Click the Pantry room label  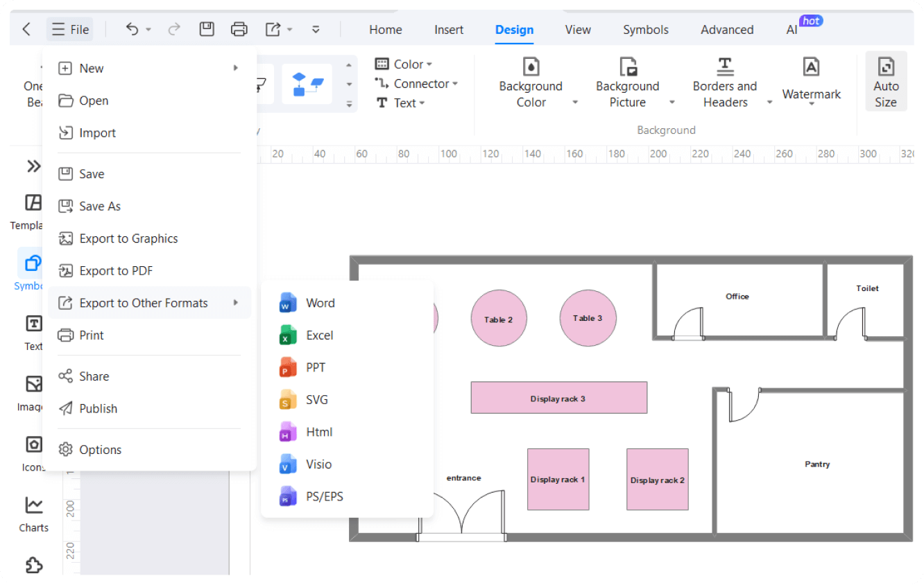(x=817, y=464)
